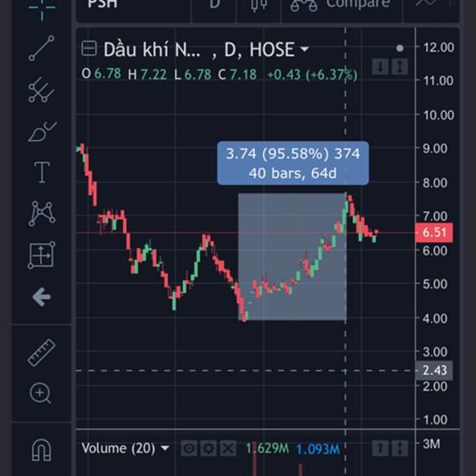Click the 9.00 price scale label

click(x=435, y=149)
